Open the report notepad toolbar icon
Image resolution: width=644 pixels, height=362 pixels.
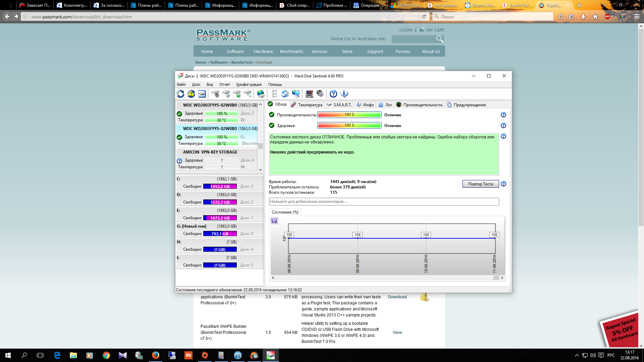pyautogui.click(x=274, y=94)
